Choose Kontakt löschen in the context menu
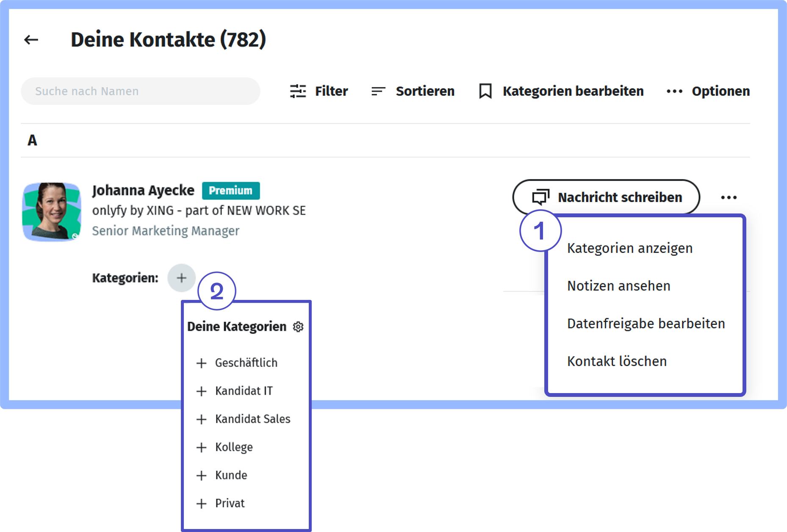787x532 pixels. tap(617, 361)
